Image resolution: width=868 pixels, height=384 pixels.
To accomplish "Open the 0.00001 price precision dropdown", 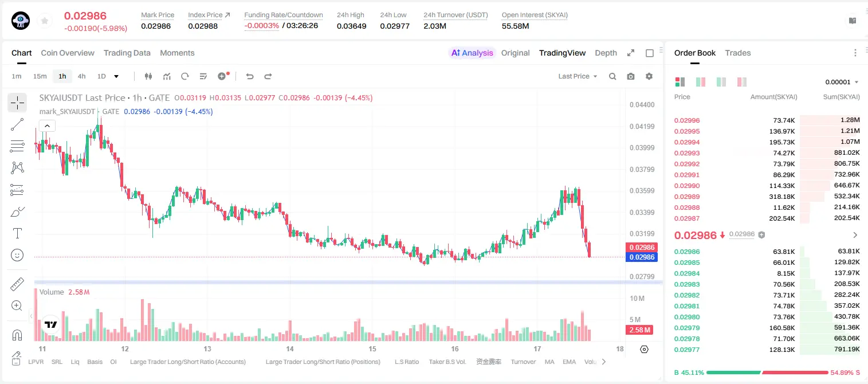I will coord(842,82).
